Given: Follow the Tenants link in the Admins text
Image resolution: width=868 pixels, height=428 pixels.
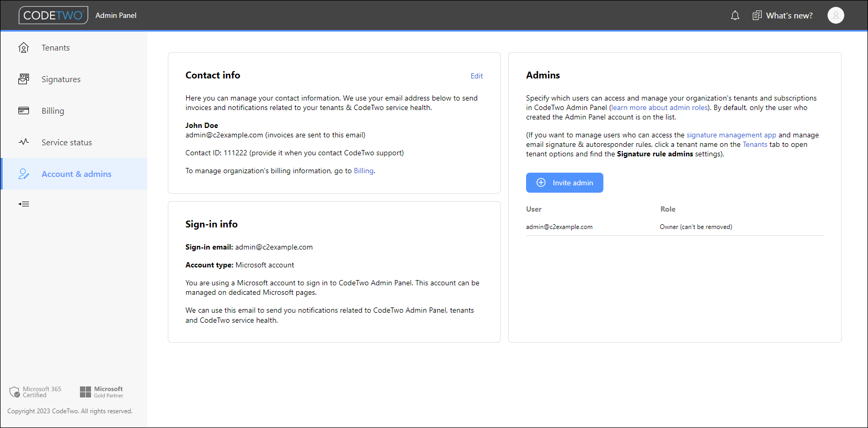Looking at the screenshot, I should [755, 144].
